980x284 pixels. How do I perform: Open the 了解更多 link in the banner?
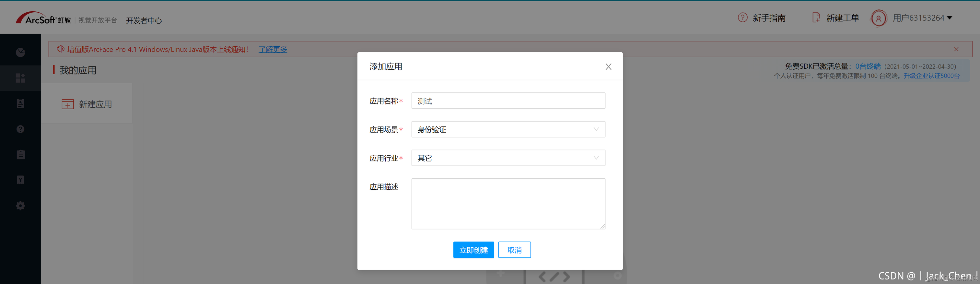pos(273,49)
